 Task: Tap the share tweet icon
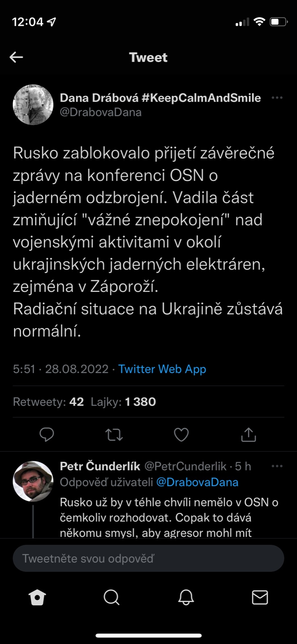(248, 435)
